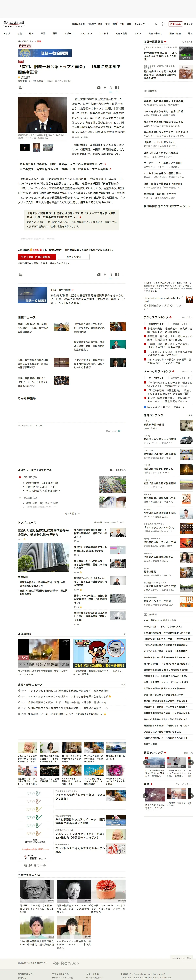Click the ログインする button below paywall
Viewport: 196px width, 980px height.
73,257
